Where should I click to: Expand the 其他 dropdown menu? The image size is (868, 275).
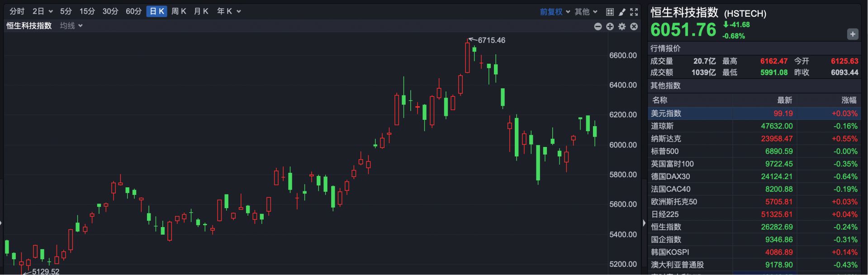click(586, 12)
